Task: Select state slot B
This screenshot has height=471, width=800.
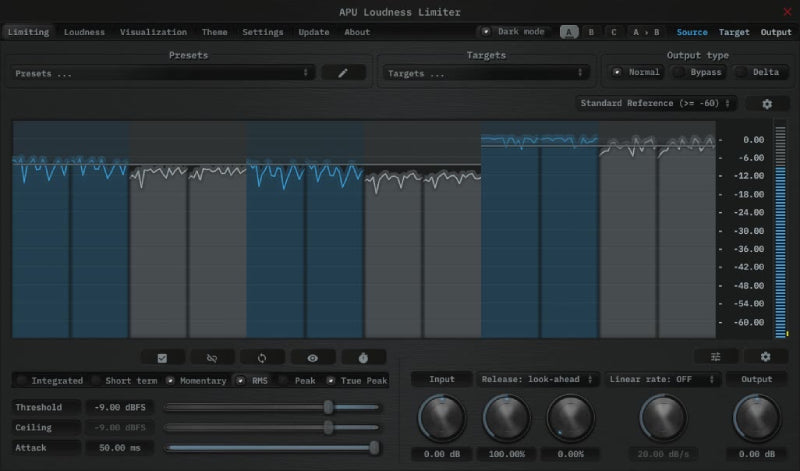Action: point(591,32)
